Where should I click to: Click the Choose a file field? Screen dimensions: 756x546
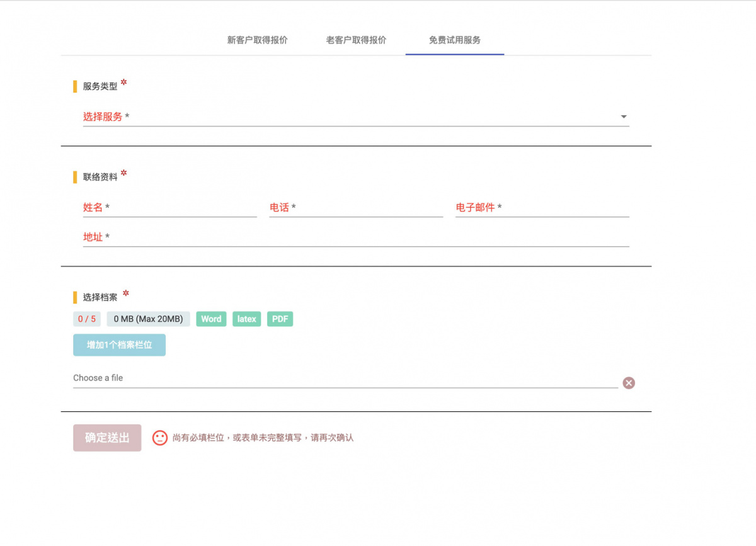point(345,378)
